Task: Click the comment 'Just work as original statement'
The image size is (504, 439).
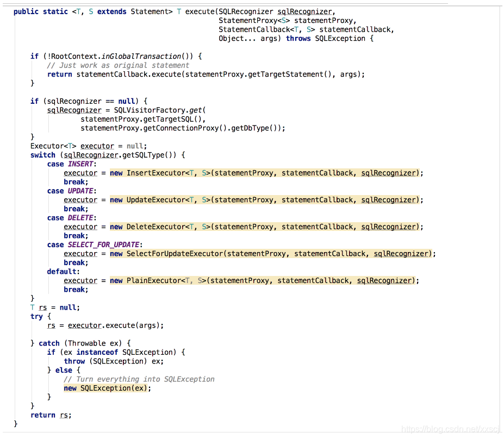Action: (x=118, y=66)
